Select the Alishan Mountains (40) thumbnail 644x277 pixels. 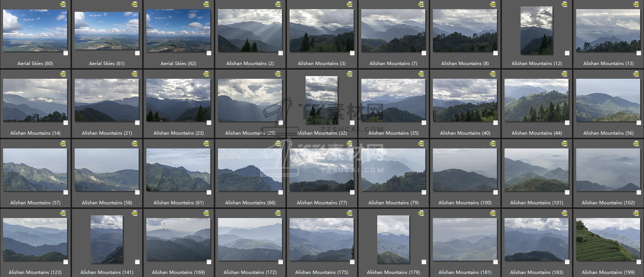click(x=465, y=100)
